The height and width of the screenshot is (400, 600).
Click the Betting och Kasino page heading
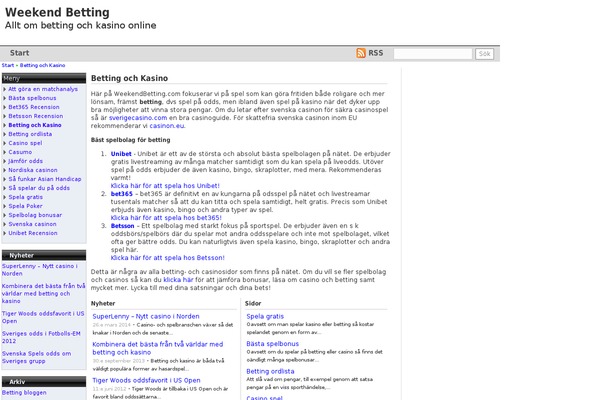click(x=129, y=78)
